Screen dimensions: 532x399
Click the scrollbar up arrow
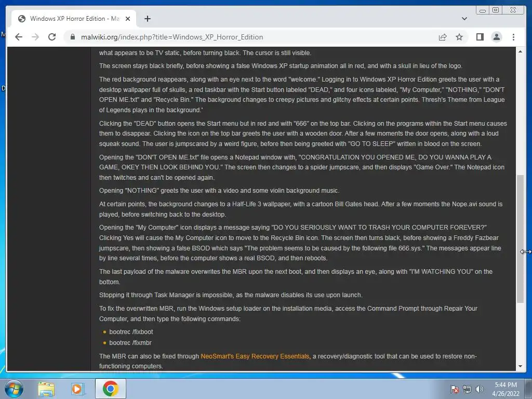520,51
